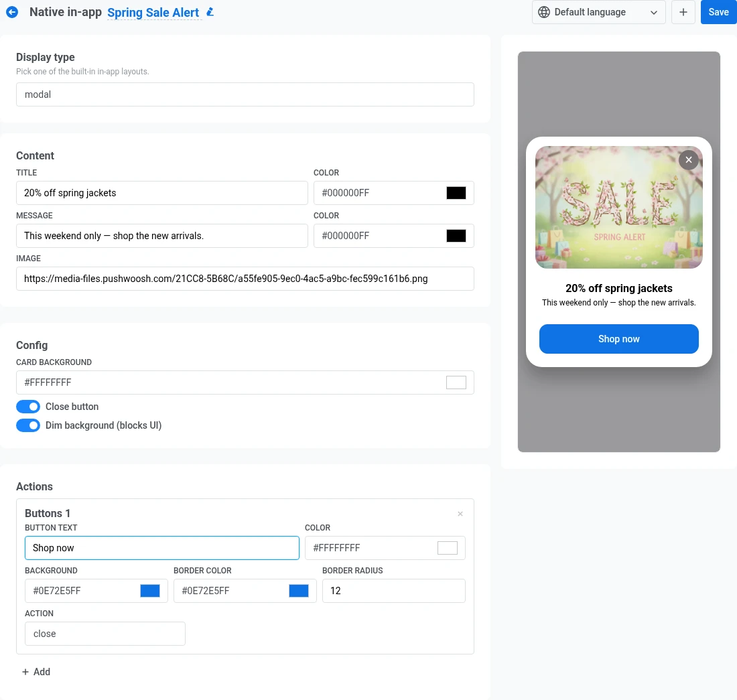Open the message black color swatch
This screenshot has width=737, height=700.
(x=456, y=236)
